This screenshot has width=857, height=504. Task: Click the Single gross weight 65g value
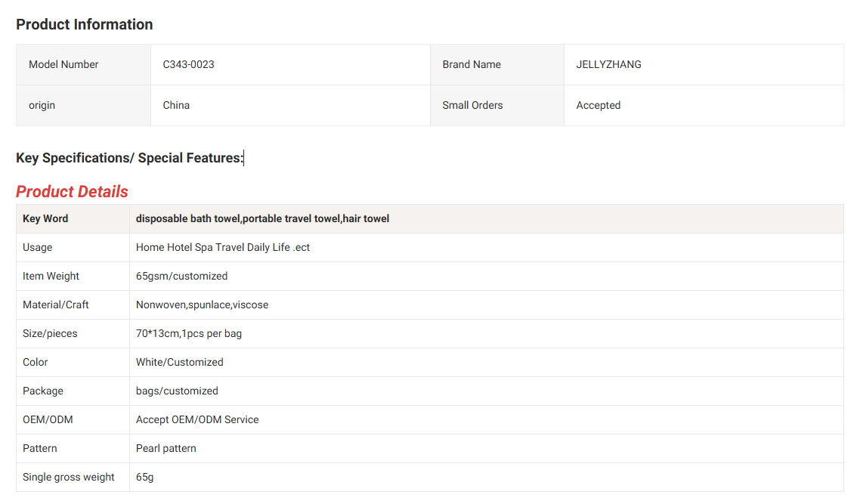[144, 477]
